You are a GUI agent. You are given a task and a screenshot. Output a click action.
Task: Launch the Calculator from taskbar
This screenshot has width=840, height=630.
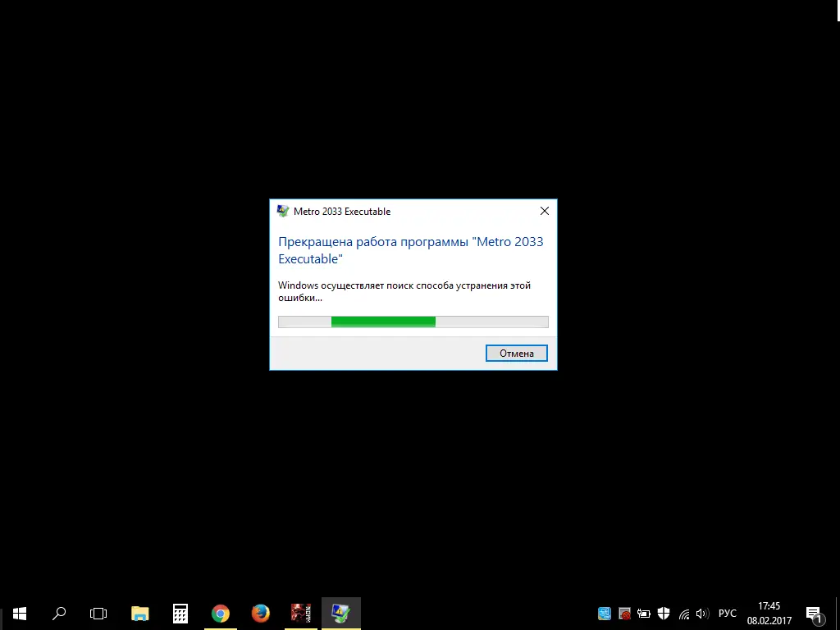(180, 614)
